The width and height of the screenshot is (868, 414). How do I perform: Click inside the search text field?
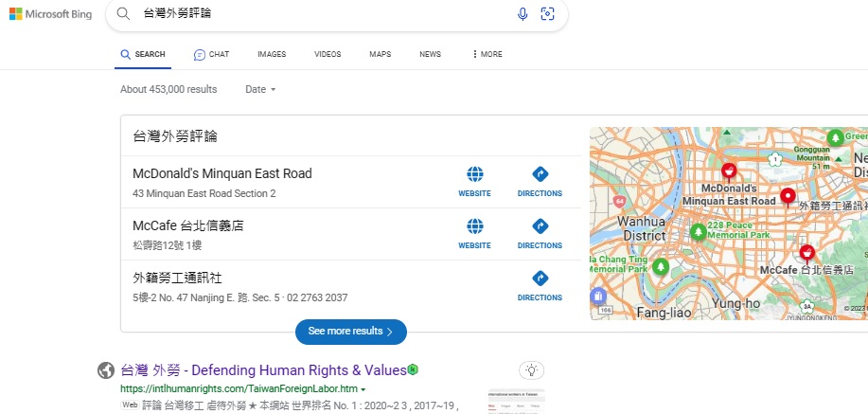click(322, 14)
